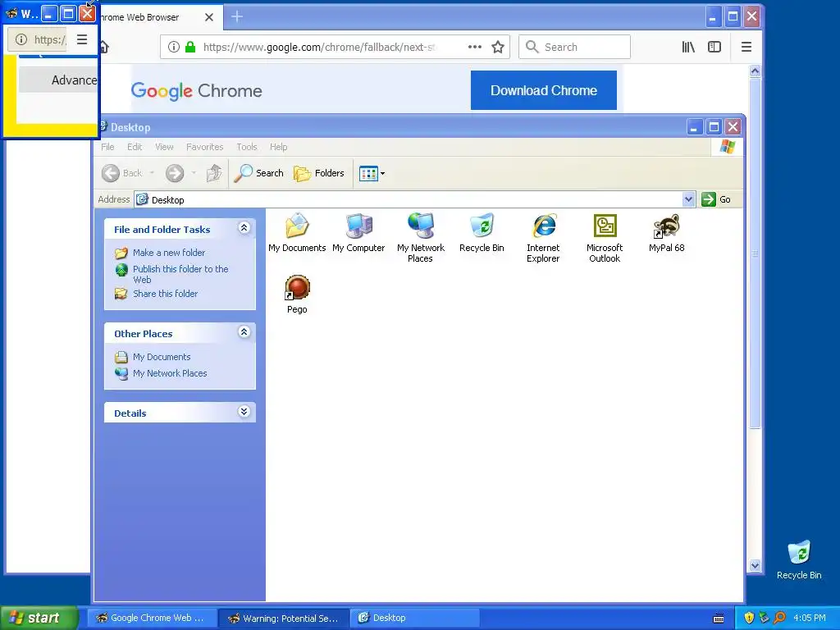Open the View menu in Desktop window
Viewport: 840px width, 630px height.
[x=164, y=147]
